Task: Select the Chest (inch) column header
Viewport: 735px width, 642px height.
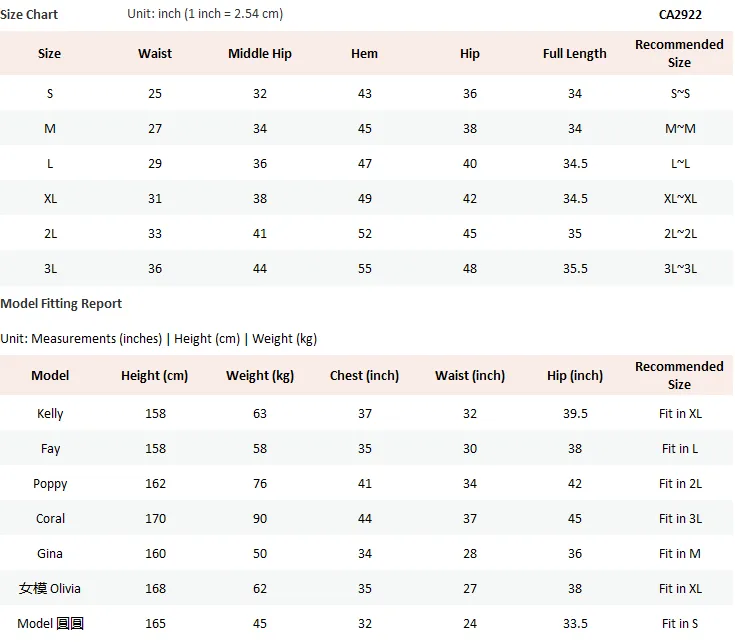Action: coord(364,375)
